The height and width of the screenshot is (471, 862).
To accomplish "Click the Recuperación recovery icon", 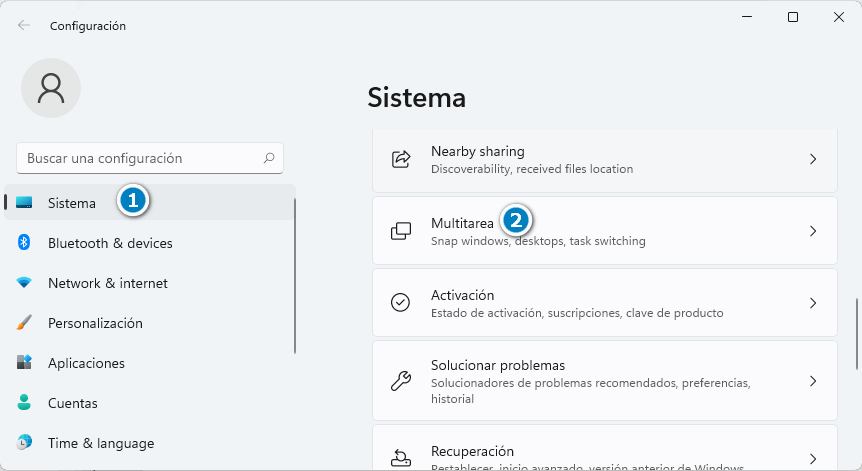I will pos(401,458).
